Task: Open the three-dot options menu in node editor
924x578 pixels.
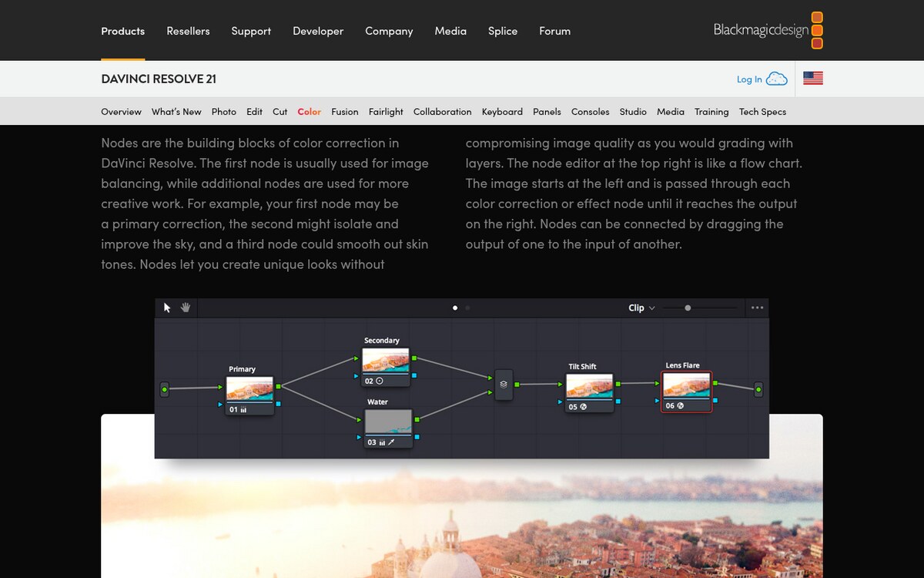Action: (757, 307)
